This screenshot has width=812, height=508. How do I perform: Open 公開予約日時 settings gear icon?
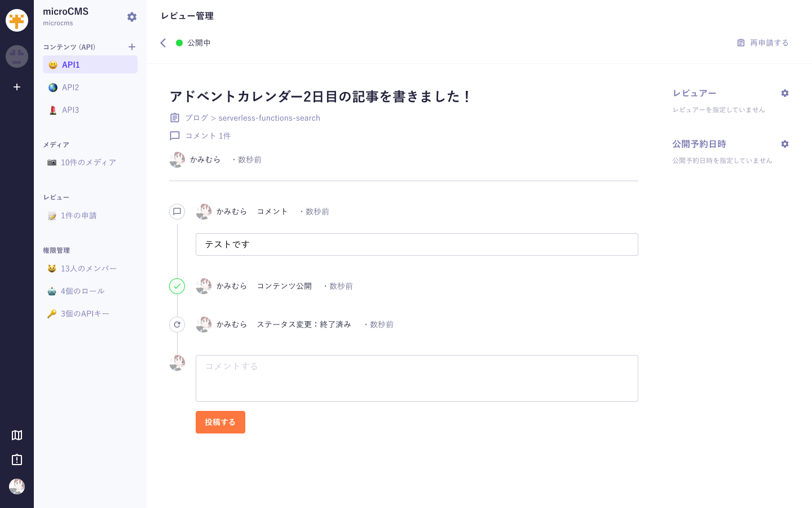[784, 144]
